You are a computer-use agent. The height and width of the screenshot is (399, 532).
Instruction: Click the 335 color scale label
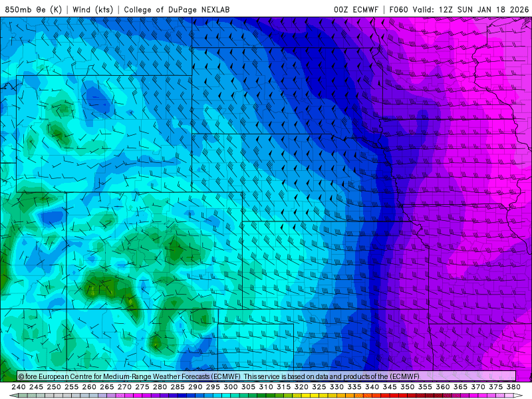(354, 387)
